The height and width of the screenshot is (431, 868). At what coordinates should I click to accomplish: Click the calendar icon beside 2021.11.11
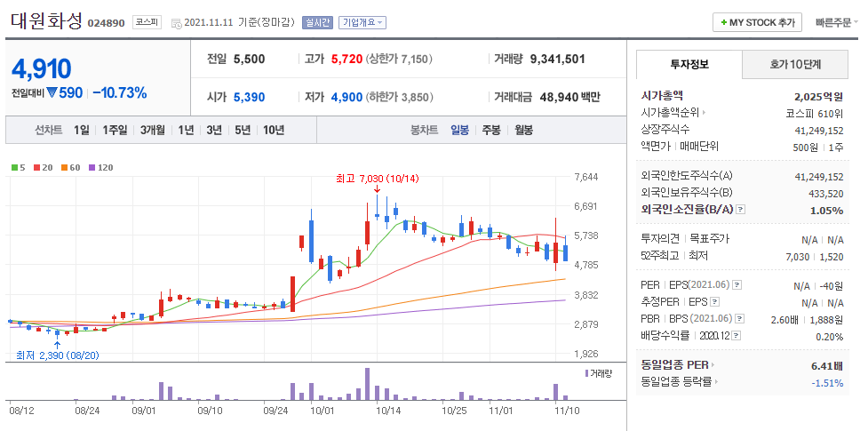[x=177, y=23]
